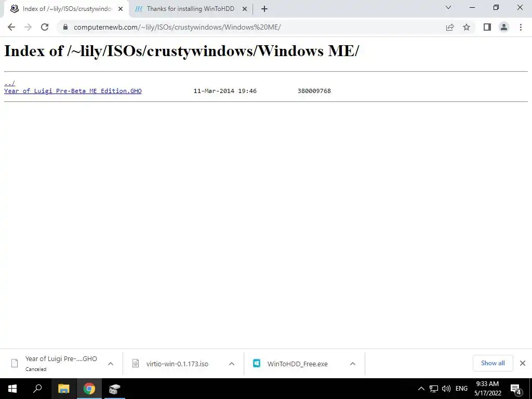Click the installer package taskbar icon
The image size is (532, 399).
tap(115, 389)
